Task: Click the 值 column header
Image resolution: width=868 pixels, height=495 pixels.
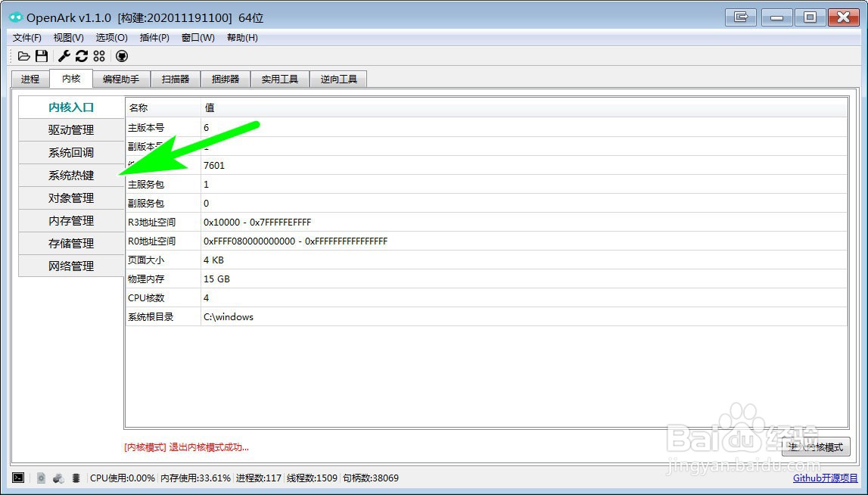Action: pyautogui.click(x=524, y=108)
